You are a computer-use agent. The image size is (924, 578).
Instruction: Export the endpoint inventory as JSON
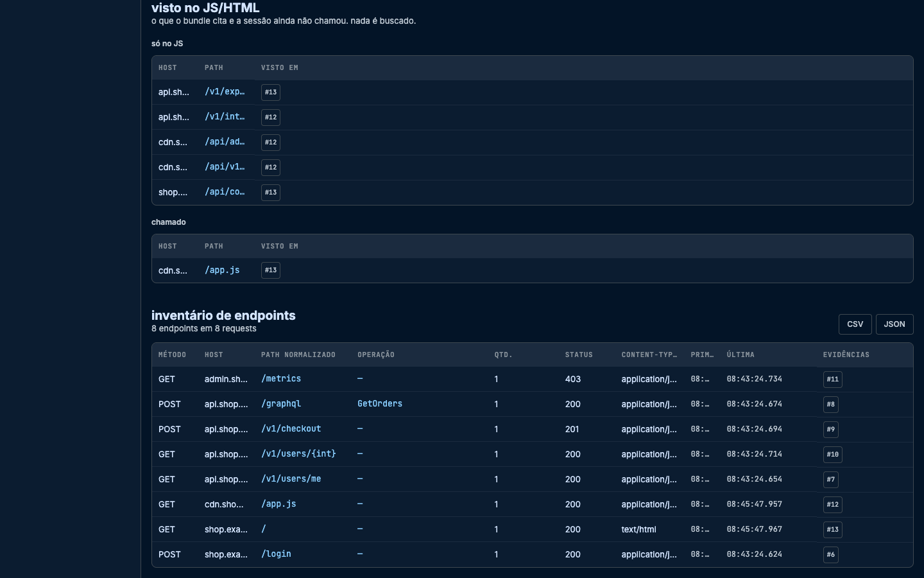pyautogui.click(x=894, y=324)
